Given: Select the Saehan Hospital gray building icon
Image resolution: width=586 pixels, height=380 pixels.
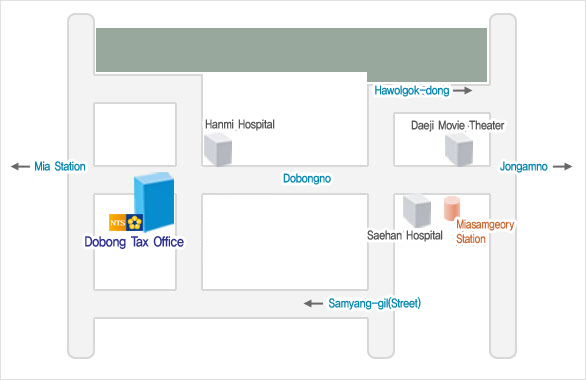Looking at the screenshot, I should pos(417,210).
